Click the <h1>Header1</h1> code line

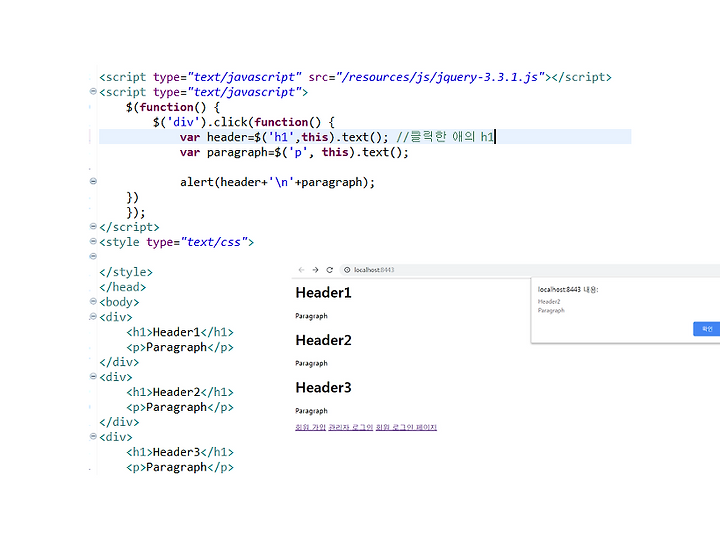coord(180,332)
